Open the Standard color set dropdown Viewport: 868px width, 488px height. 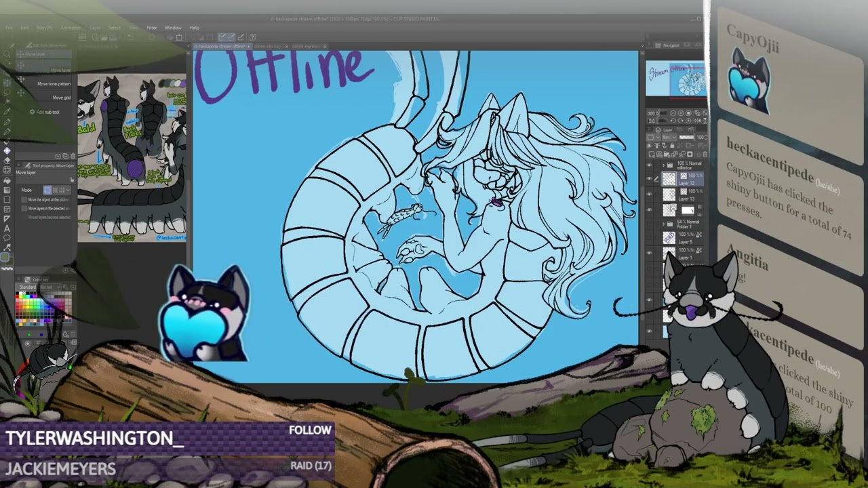point(38,287)
